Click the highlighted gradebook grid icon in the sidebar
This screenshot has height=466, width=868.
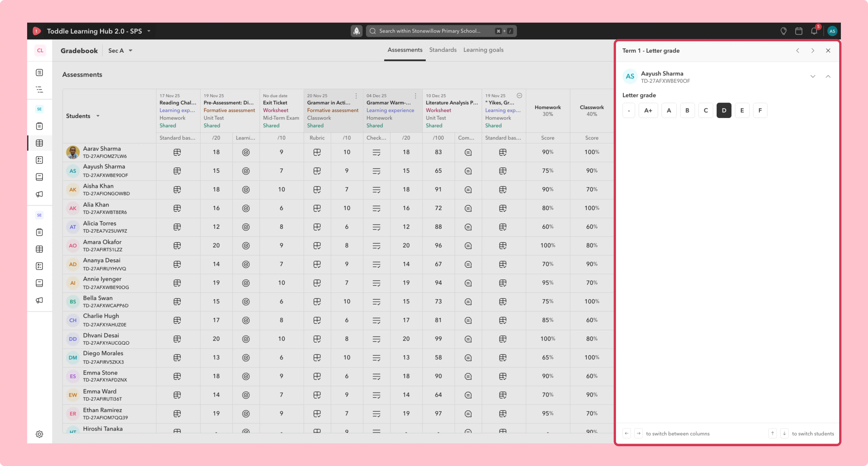tap(39, 143)
